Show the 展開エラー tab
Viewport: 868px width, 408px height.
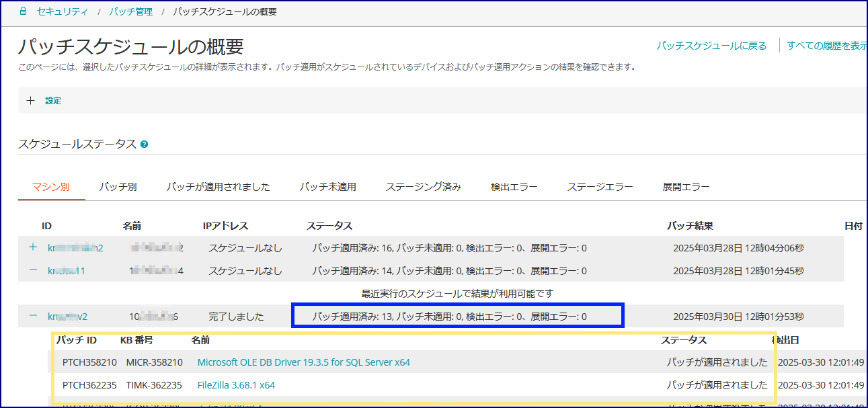[686, 187]
